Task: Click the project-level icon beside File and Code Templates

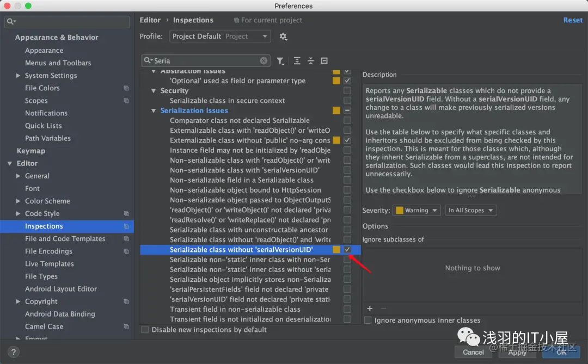Action: [x=126, y=239]
